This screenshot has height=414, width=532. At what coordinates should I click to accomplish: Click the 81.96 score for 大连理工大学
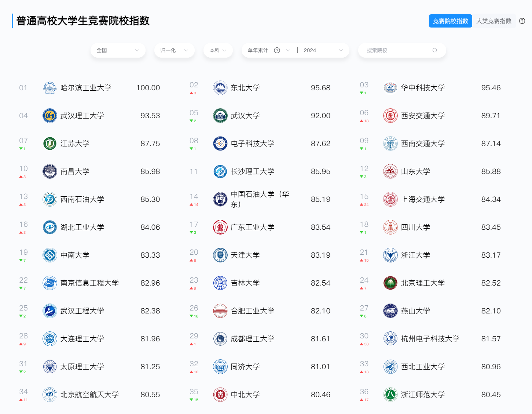tap(150, 339)
